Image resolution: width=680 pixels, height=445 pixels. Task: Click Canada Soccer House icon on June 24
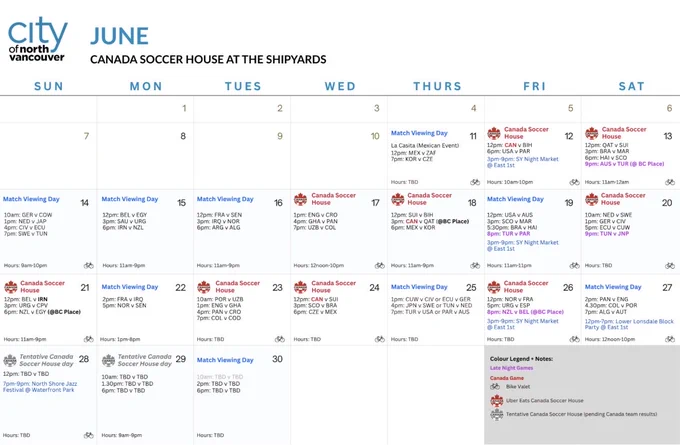[x=301, y=287]
